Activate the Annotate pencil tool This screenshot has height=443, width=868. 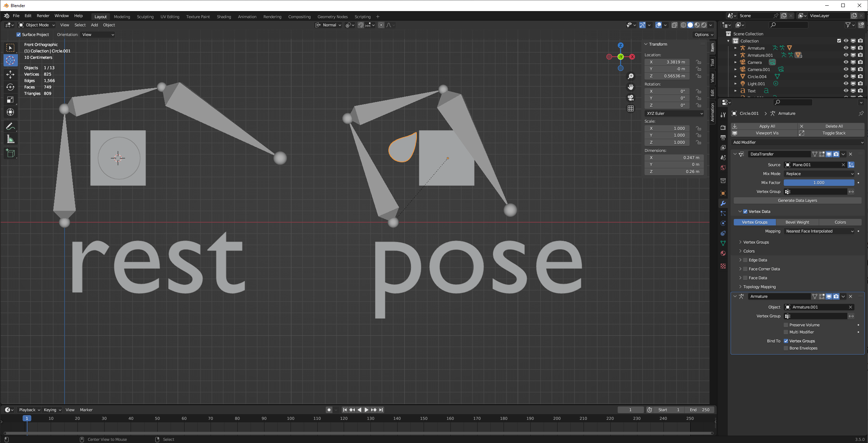[x=10, y=127]
